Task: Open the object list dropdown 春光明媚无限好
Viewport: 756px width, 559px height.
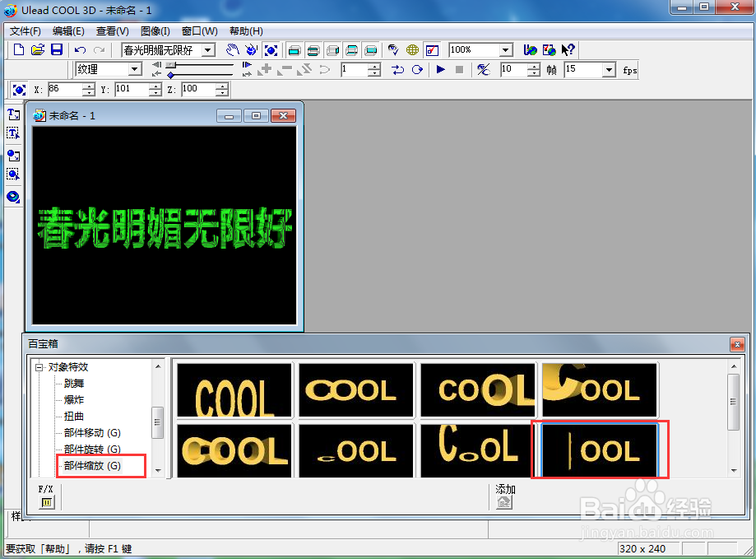Action: pos(208,50)
